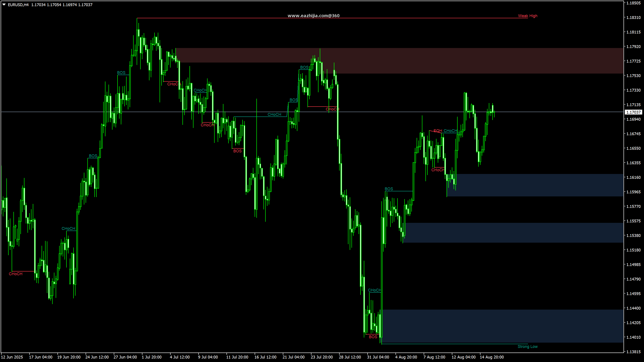Click price axis value 1.16940
The height and width of the screenshot is (362, 644).
point(633,119)
